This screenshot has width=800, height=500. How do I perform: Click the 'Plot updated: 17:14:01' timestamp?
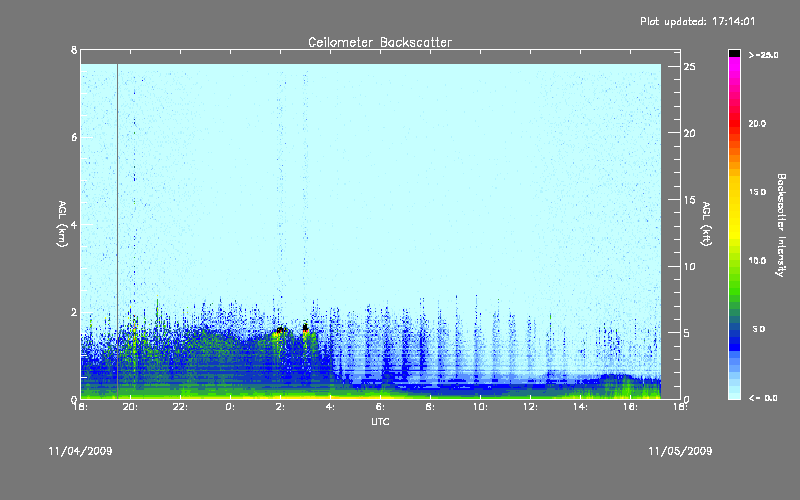697,21
